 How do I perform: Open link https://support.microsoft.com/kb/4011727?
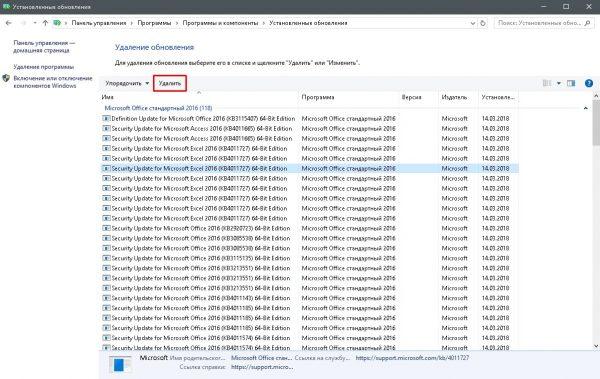point(412,358)
